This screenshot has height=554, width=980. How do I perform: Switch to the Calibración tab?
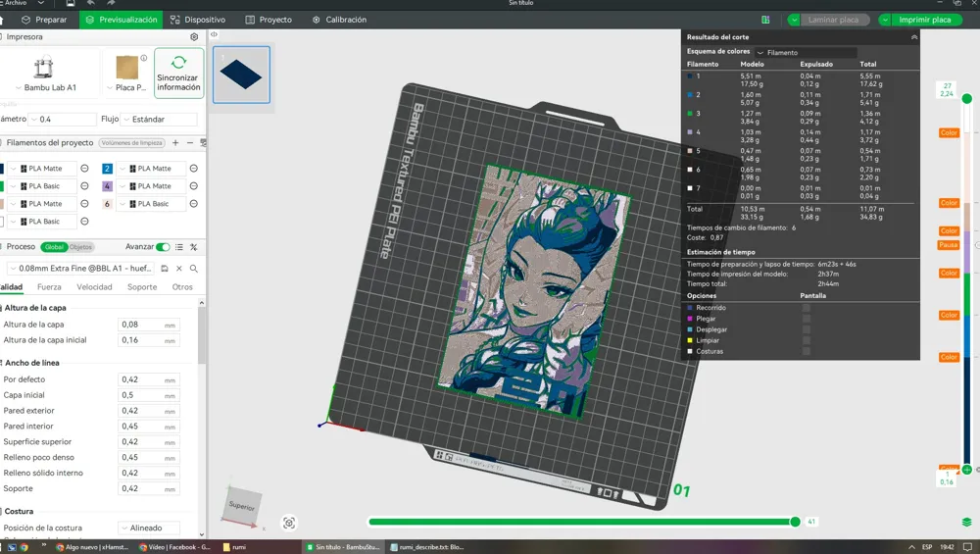coord(339,20)
